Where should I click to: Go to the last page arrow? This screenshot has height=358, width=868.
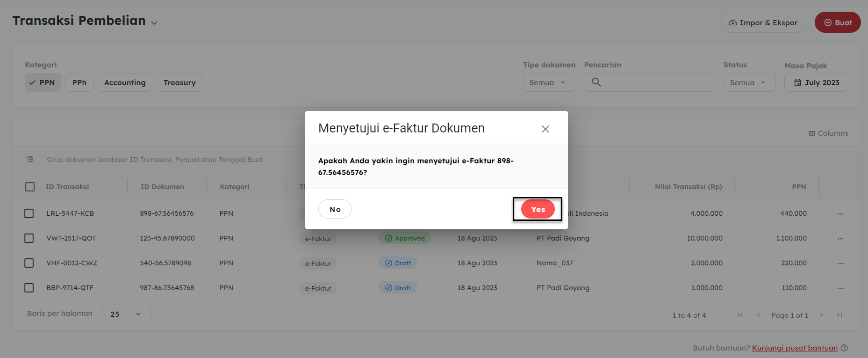[x=839, y=315]
